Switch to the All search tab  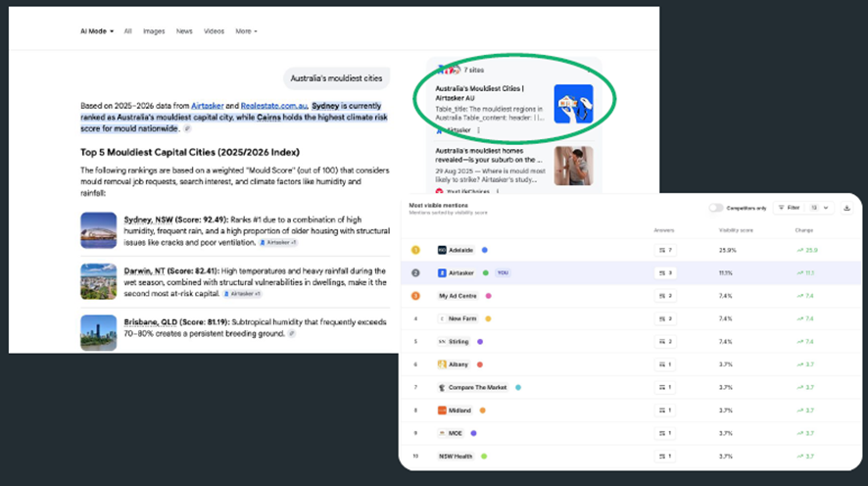pyautogui.click(x=128, y=31)
